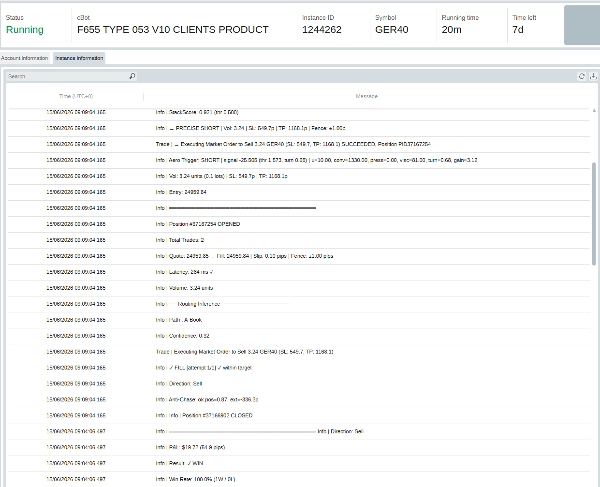Select the Routing Inference log row
The image size is (600, 487).
299,304
